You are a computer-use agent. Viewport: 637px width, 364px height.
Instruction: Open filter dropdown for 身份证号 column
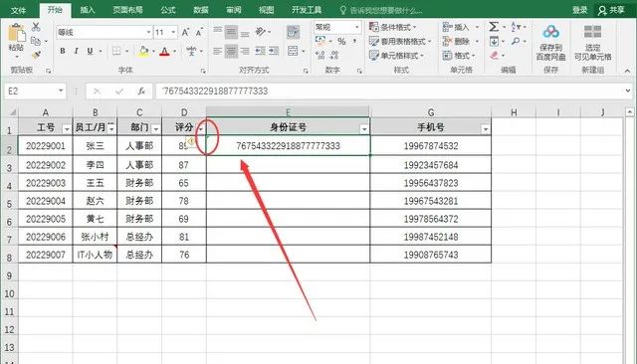pos(364,129)
